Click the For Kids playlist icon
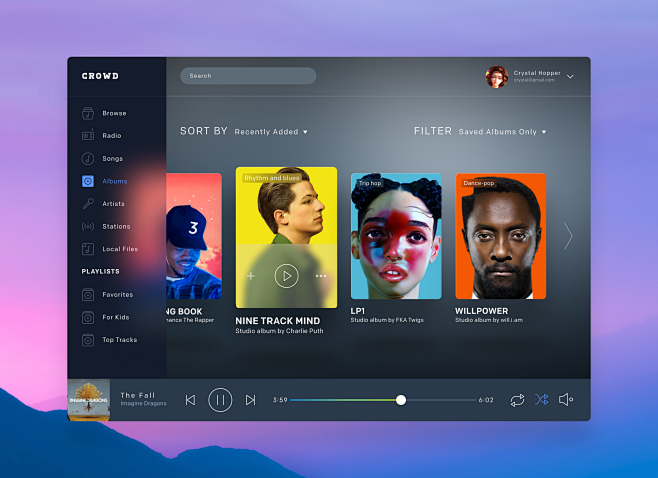The height and width of the screenshot is (478, 658). [88, 317]
